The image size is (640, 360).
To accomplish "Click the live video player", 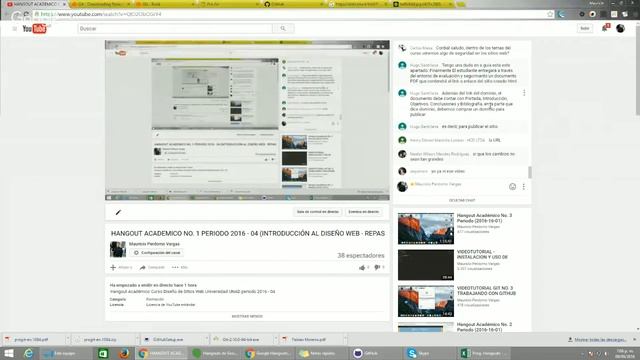I will tap(247, 120).
